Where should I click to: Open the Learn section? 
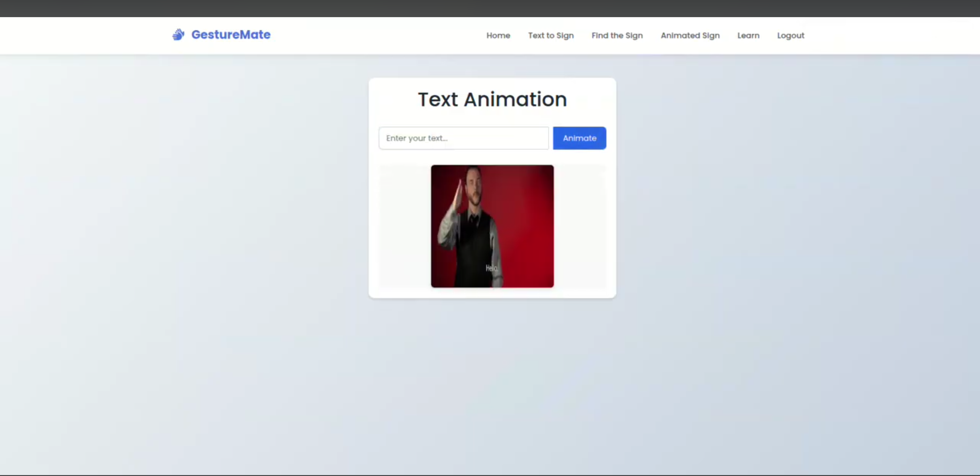pyautogui.click(x=748, y=36)
